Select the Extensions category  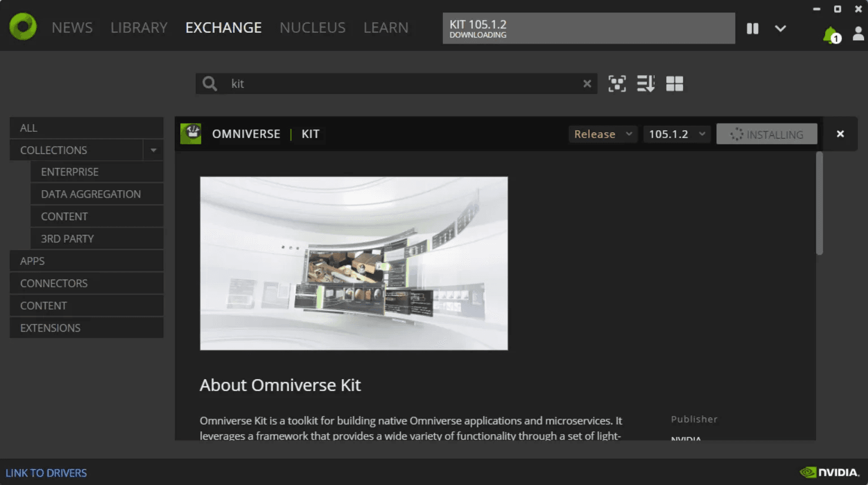pos(50,328)
